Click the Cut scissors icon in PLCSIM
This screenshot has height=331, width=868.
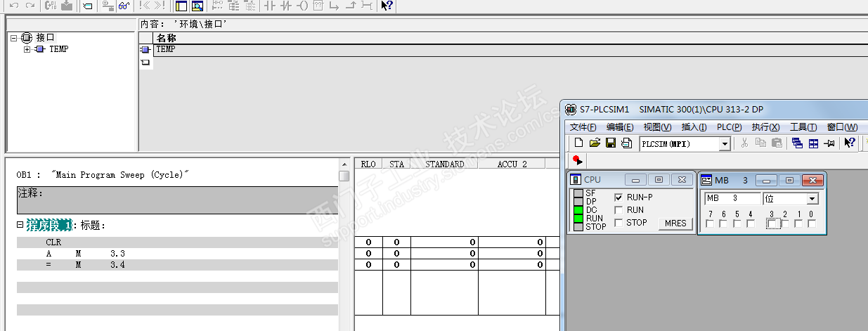[745, 143]
